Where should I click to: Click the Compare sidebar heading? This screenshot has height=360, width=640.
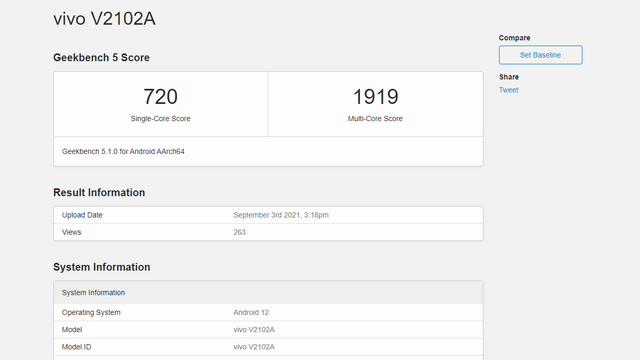pyautogui.click(x=514, y=38)
